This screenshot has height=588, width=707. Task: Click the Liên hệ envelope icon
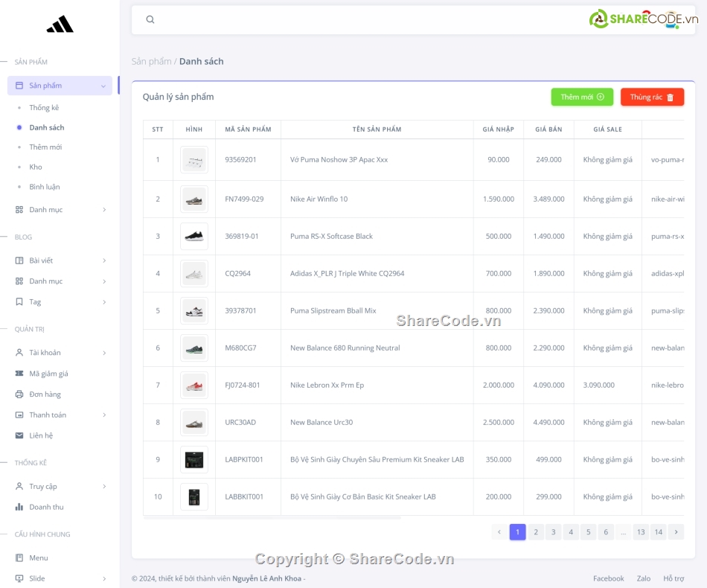pyautogui.click(x=19, y=435)
